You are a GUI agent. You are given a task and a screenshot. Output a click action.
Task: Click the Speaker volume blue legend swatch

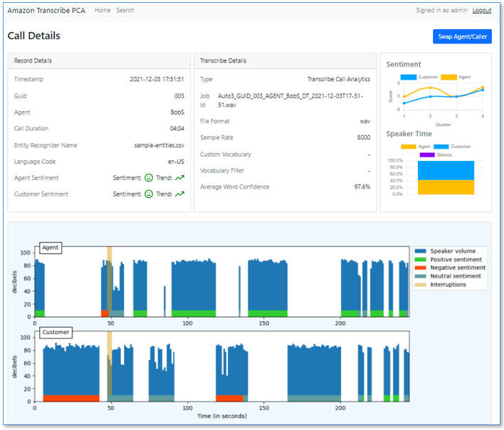click(x=420, y=251)
